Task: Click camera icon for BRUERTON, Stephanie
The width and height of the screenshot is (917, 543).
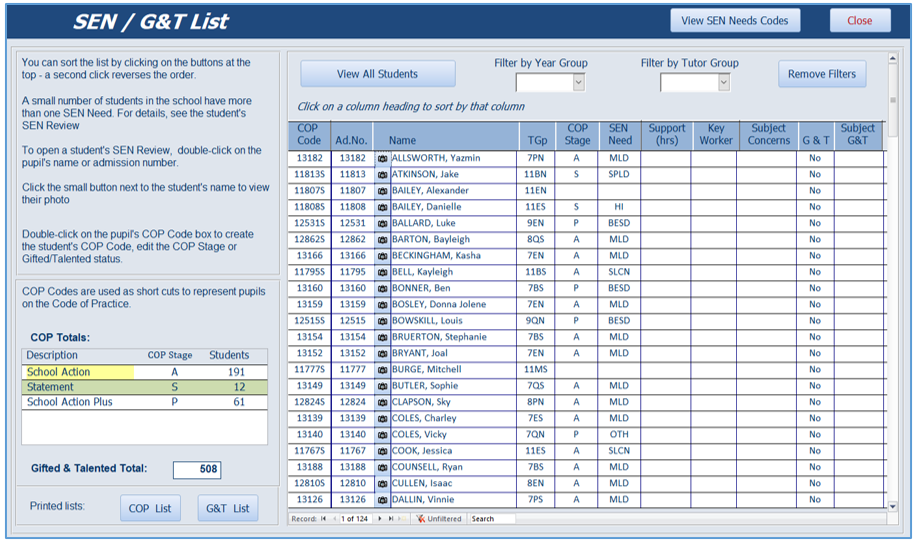Action: 382,338
